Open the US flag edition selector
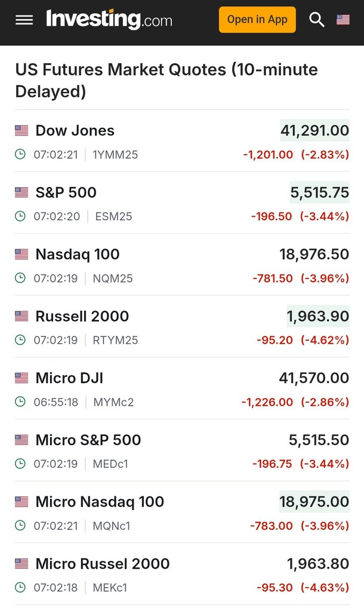 343,20
